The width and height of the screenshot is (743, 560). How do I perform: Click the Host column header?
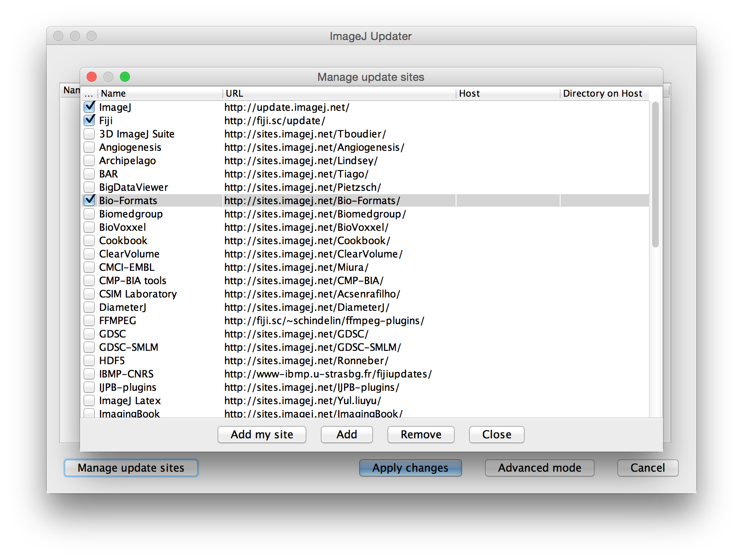click(508, 93)
